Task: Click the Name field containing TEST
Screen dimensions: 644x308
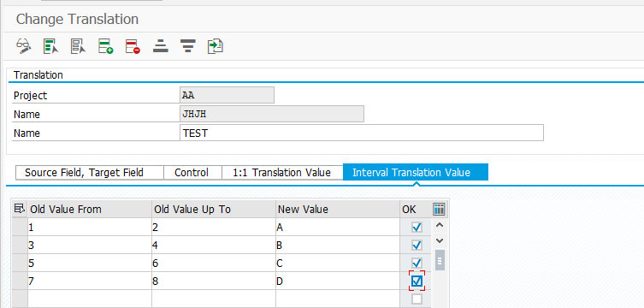Action: (x=362, y=133)
